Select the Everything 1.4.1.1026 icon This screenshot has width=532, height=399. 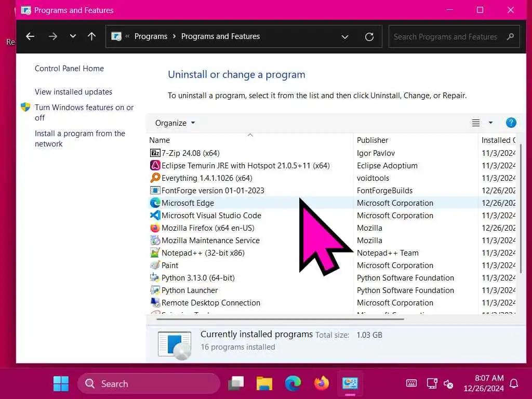[x=155, y=178]
